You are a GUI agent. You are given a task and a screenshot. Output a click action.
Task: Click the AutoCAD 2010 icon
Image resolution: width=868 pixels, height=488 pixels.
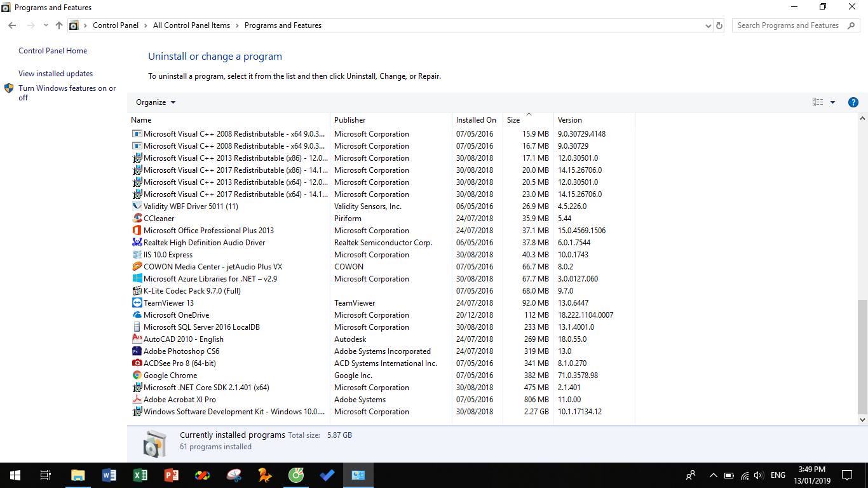pos(137,339)
